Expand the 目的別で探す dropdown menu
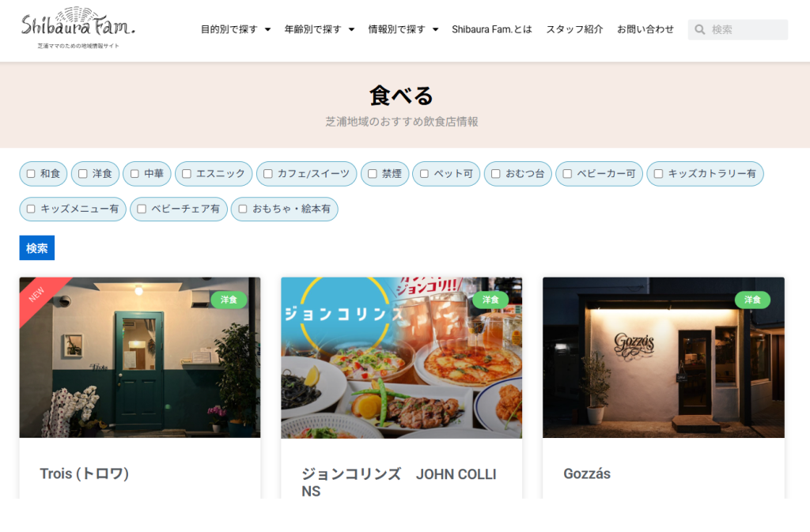This screenshot has height=532, width=810. (x=235, y=29)
